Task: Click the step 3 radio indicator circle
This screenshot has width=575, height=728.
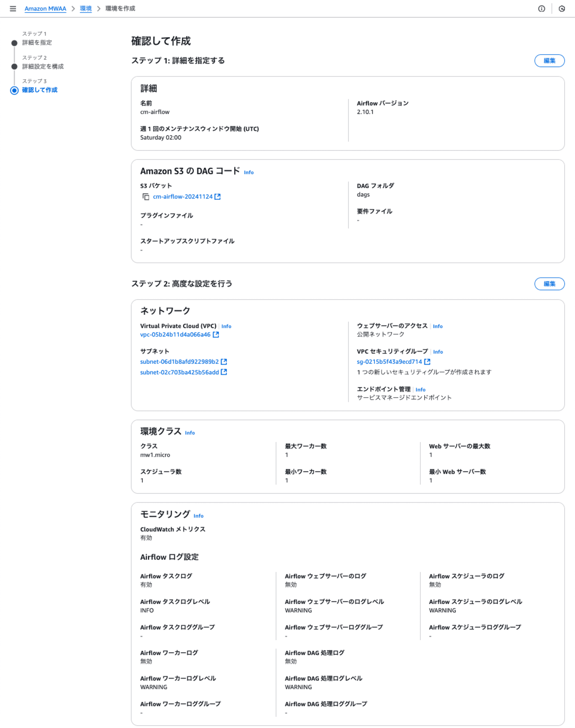Action: (x=14, y=90)
